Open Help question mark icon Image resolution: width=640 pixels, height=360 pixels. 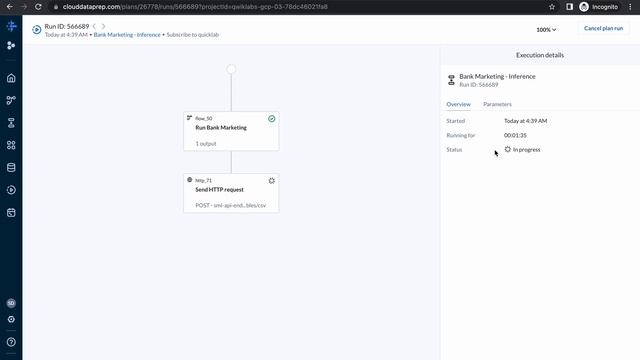11,342
